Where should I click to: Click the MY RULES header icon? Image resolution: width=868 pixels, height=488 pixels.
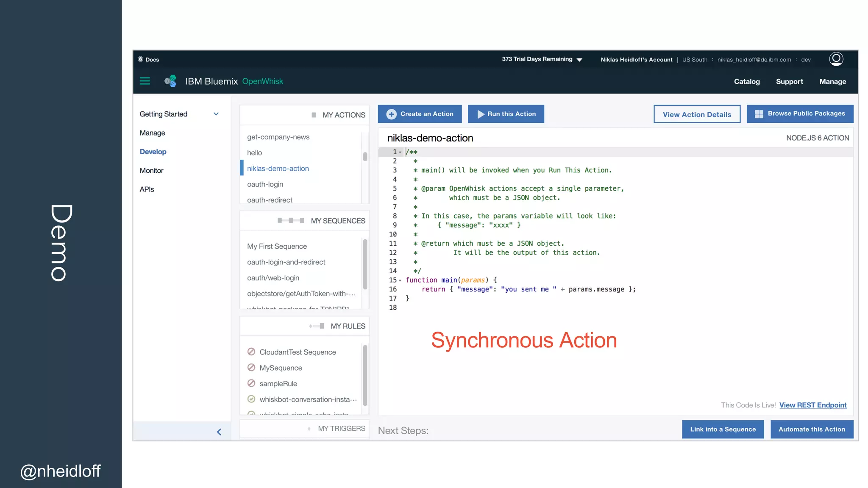317,326
